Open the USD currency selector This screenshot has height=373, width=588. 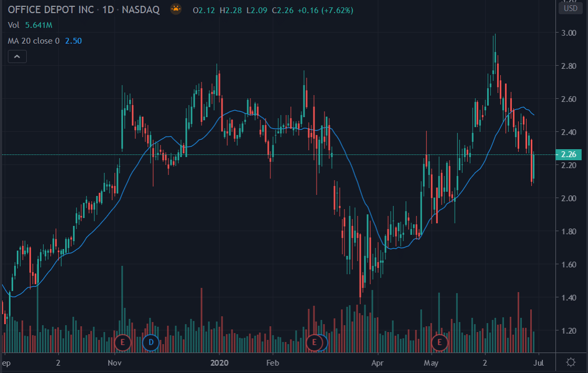tap(571, 8)
